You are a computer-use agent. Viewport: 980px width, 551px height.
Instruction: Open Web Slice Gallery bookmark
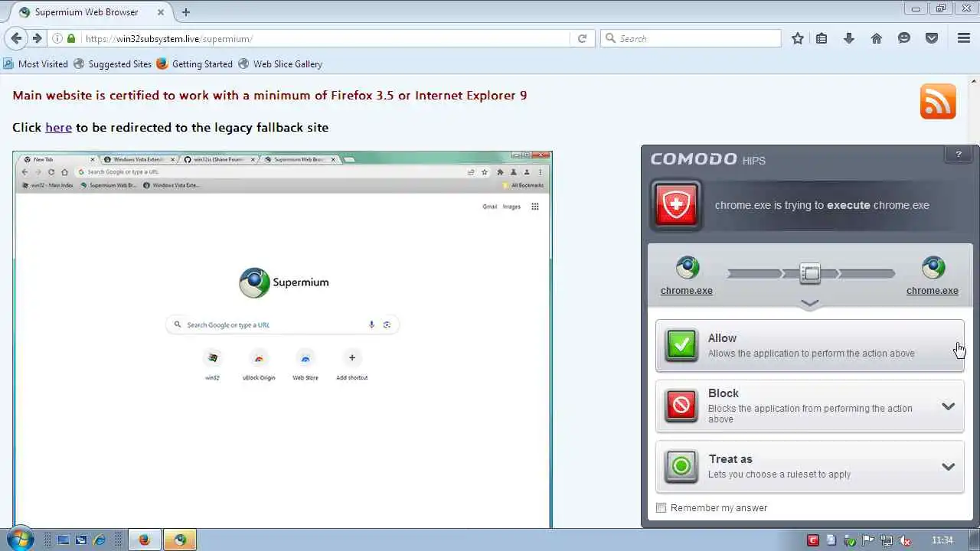(280, 64)
